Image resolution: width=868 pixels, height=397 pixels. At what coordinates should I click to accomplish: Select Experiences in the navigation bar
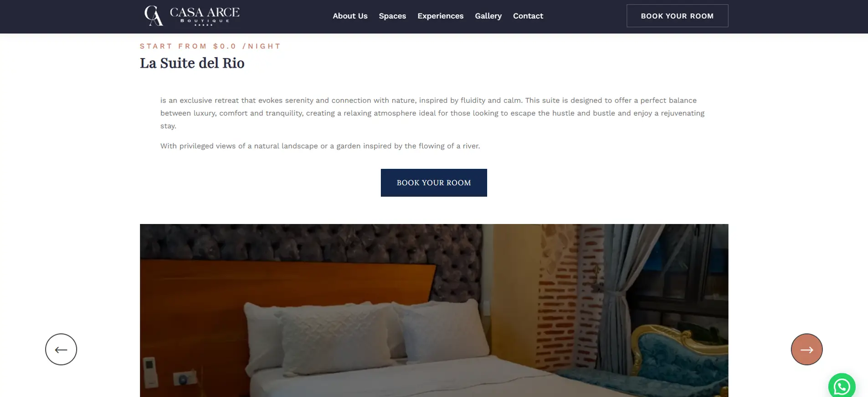440,16
